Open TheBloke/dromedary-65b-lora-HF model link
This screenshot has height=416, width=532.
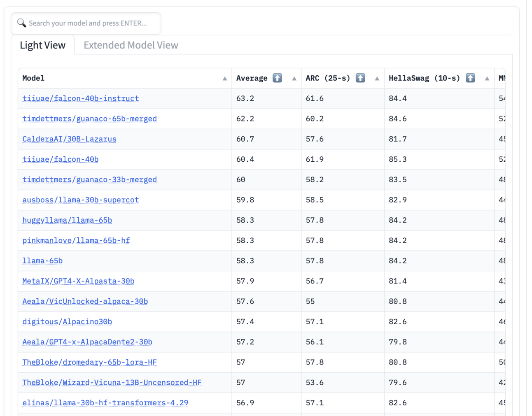89,362
